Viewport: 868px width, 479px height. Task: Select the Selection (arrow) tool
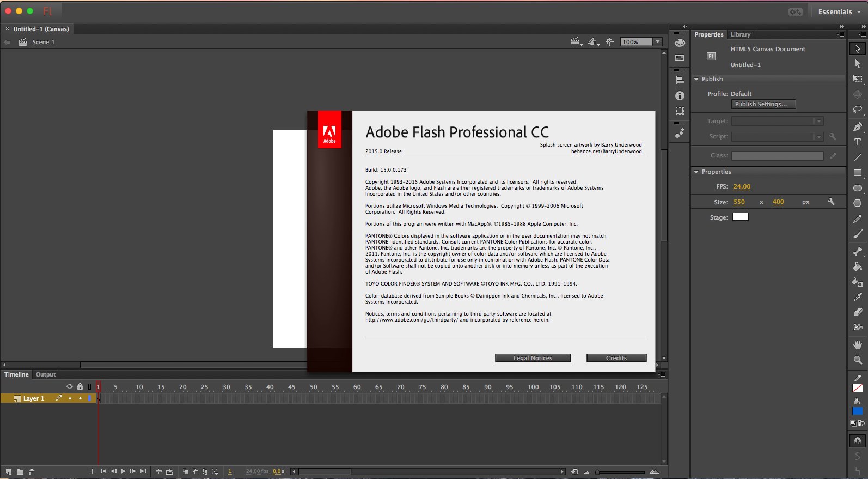pyautogui.click(x=858, y=48)
